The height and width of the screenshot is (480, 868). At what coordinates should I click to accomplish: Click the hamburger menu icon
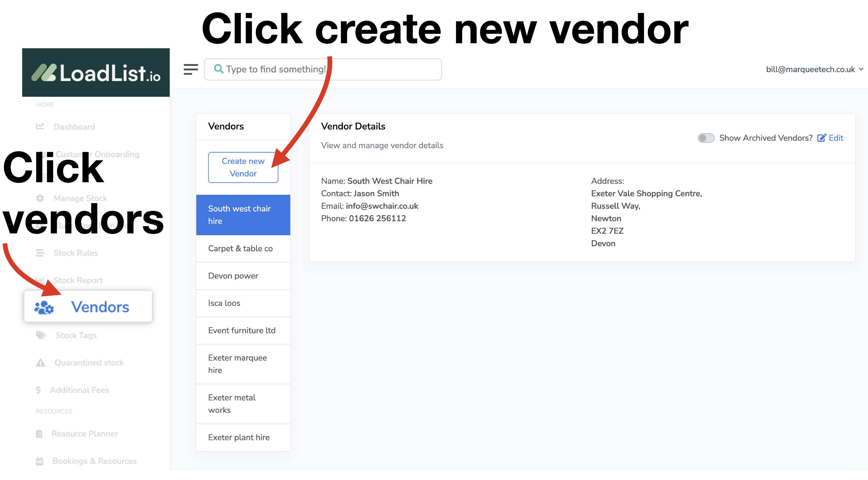pos(190,69)
